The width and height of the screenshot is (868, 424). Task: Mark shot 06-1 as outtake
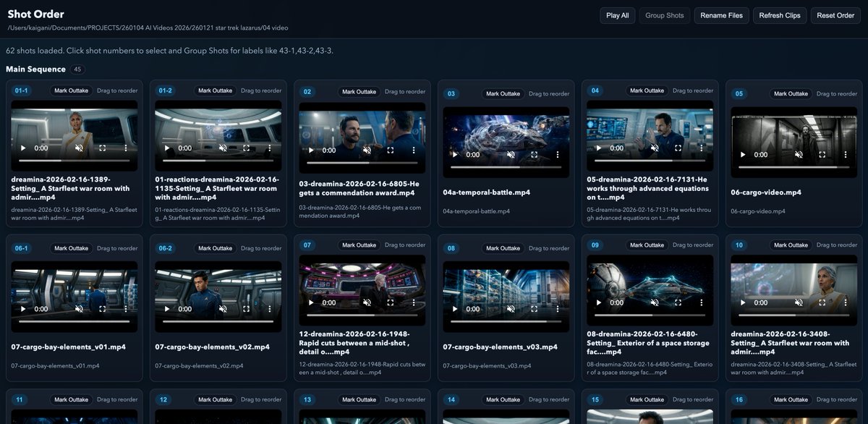tap(72, 248)
